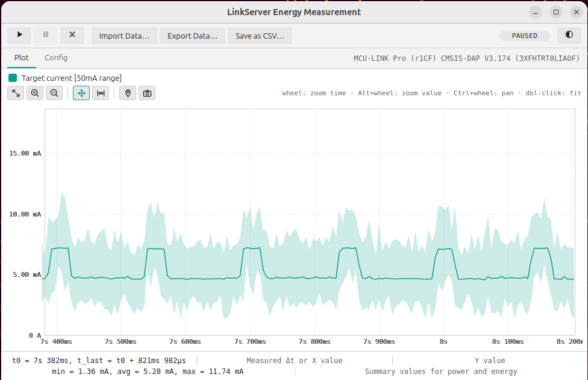Toggle dark/light theme contrast icon
Viewport: 588px width, 380px height.
tap(569, 35)
